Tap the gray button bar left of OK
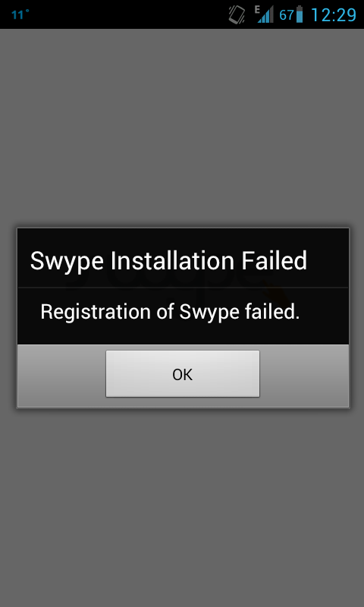The height and width of the screenshot is (607, 364). point(62,375)
